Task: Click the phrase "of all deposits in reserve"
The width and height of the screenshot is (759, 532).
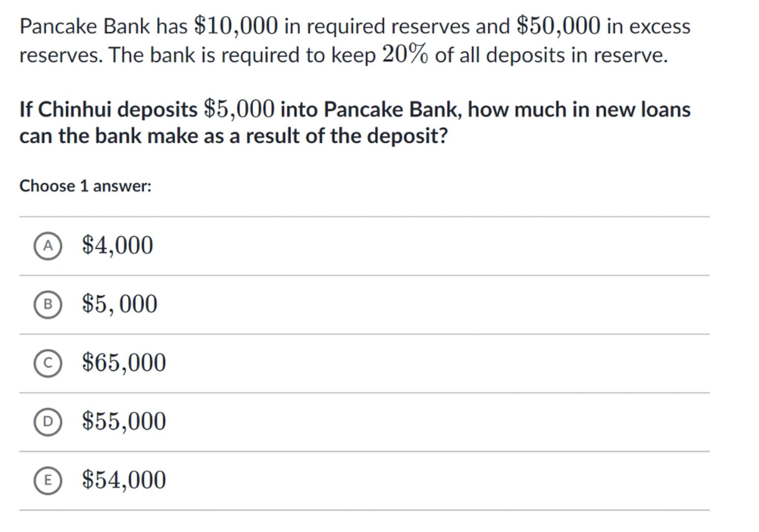Action: tap(551, 56)
